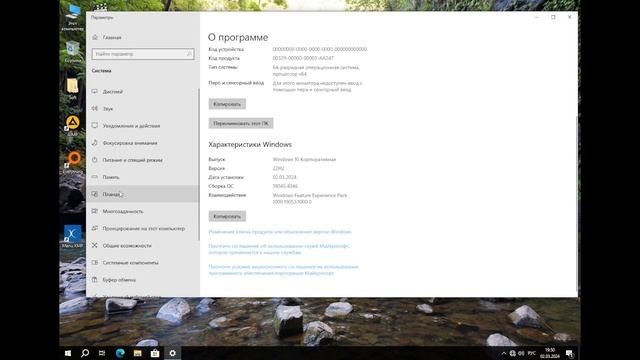Open Общие возможности sidebar icon
Screen dimensions: 640x360
pos(95,246)
